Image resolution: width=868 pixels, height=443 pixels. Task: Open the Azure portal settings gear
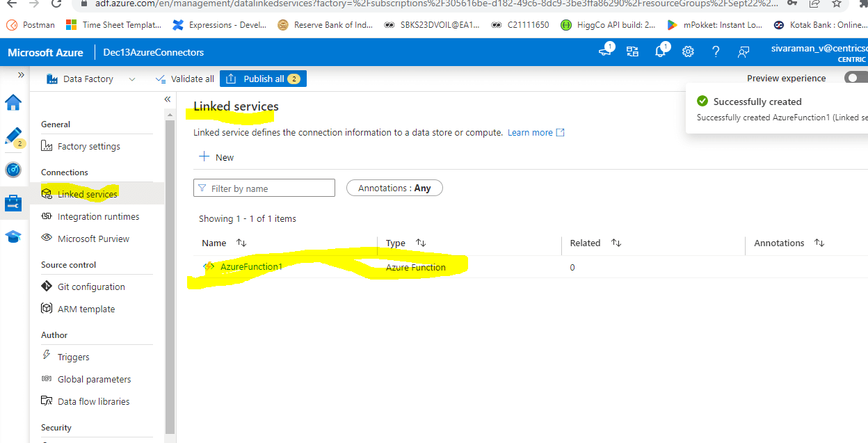click(x=688, y=51)
